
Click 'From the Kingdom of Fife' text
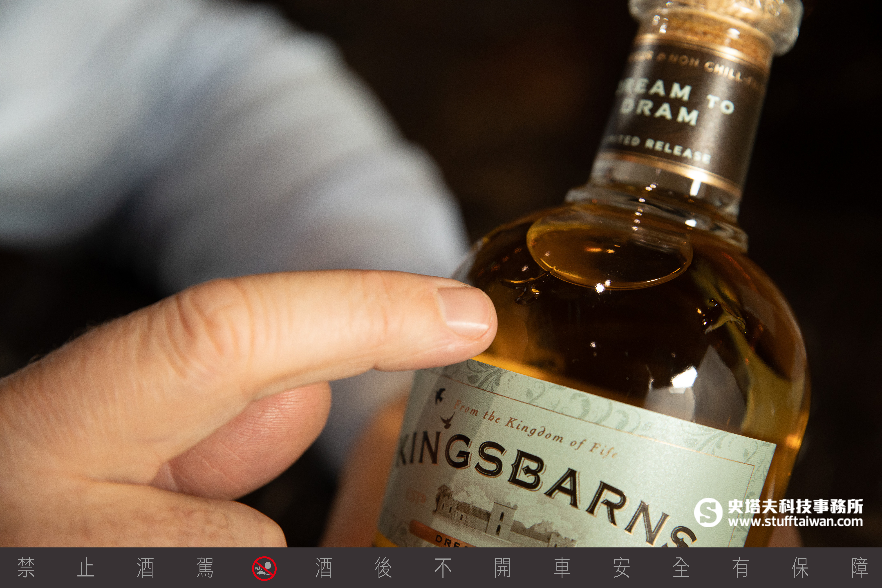coord(536,429)
